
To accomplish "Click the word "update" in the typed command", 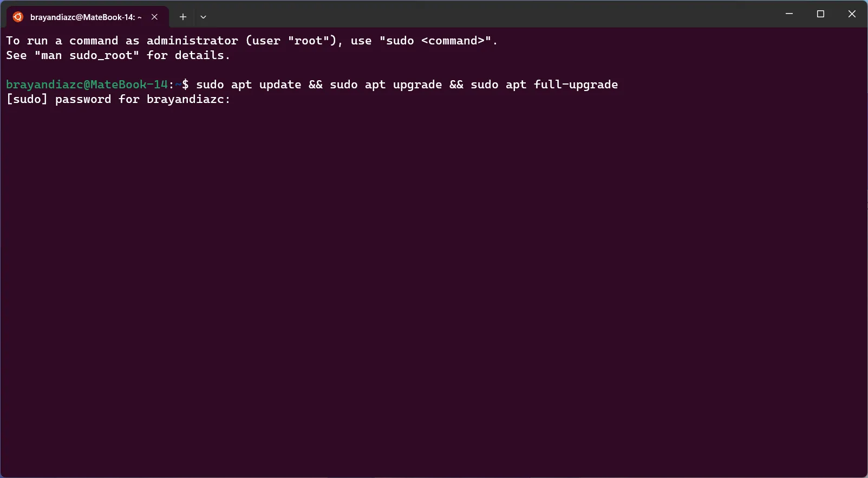I will (280, 85).
